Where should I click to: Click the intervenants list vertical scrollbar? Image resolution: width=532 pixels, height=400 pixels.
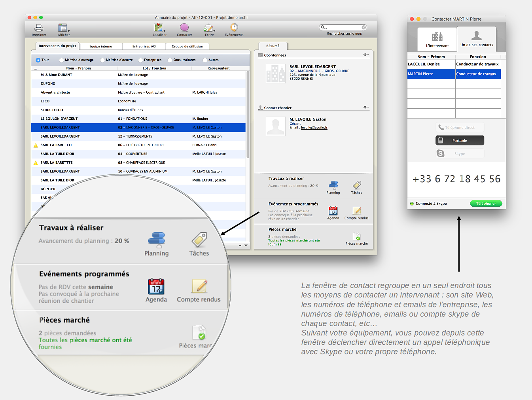pyautogui.click(x=248, y=115)
